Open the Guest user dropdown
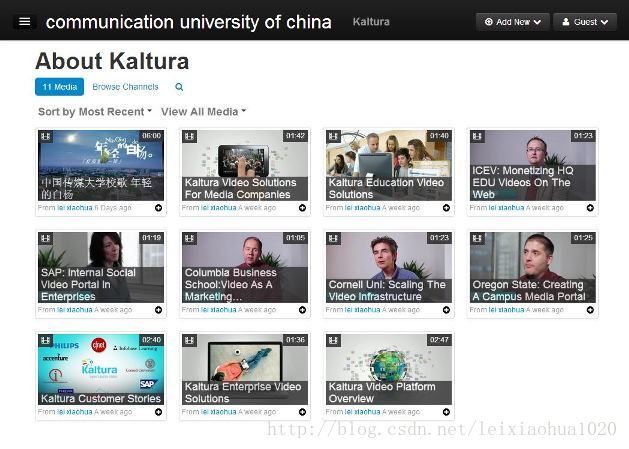Image resolution: width=629 pixels, height=449 pixels. (x=584, y=22)
